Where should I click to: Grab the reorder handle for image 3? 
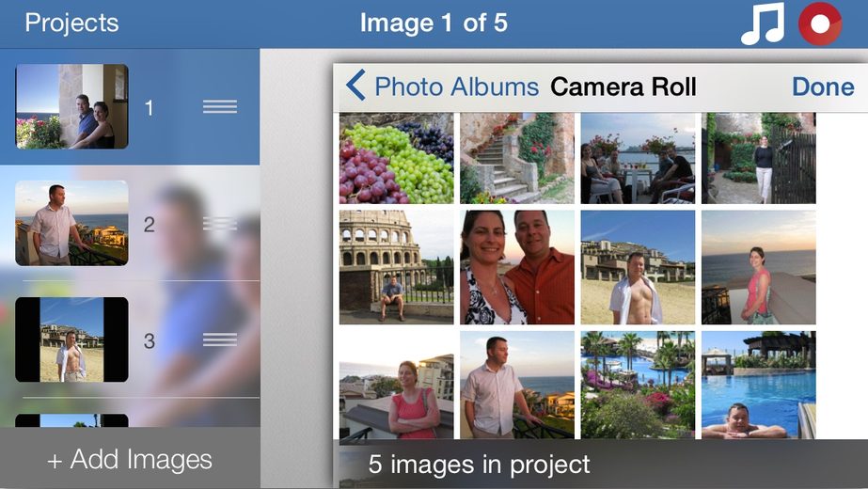(x=220, y=339)
